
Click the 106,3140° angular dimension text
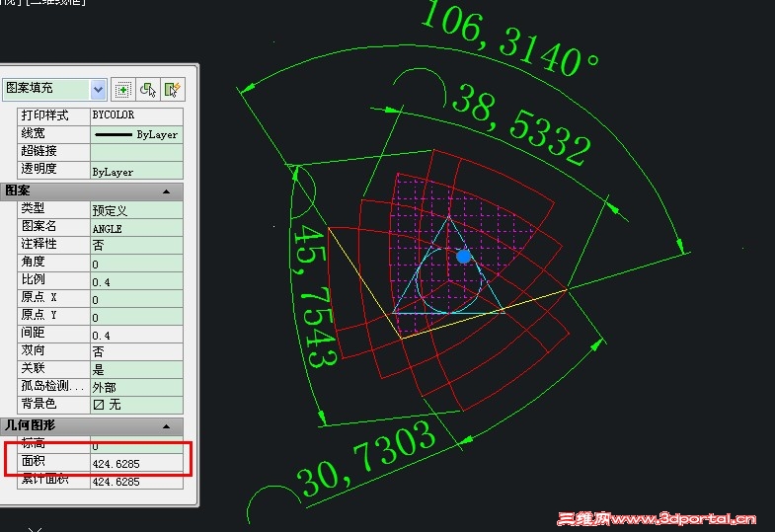click(509, 38)
